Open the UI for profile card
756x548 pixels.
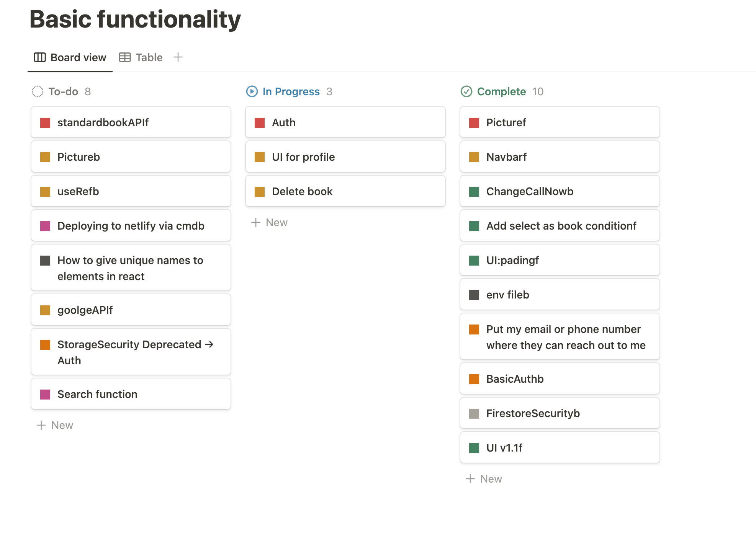click(345, 157)
